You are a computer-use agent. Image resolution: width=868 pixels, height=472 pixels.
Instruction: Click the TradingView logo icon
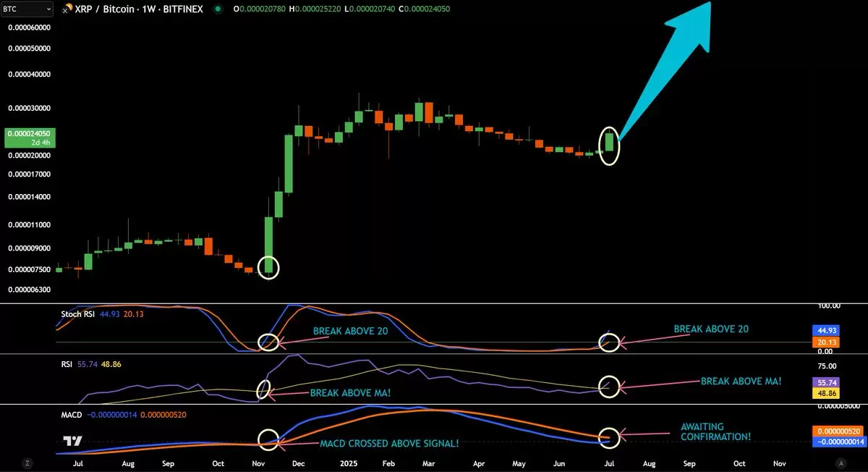tap(72, 441)
